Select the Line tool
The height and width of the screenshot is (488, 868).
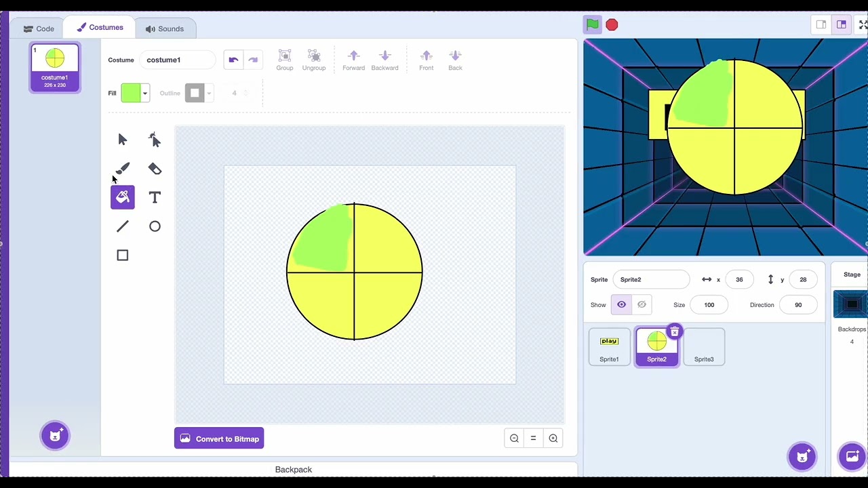(122, 226)
